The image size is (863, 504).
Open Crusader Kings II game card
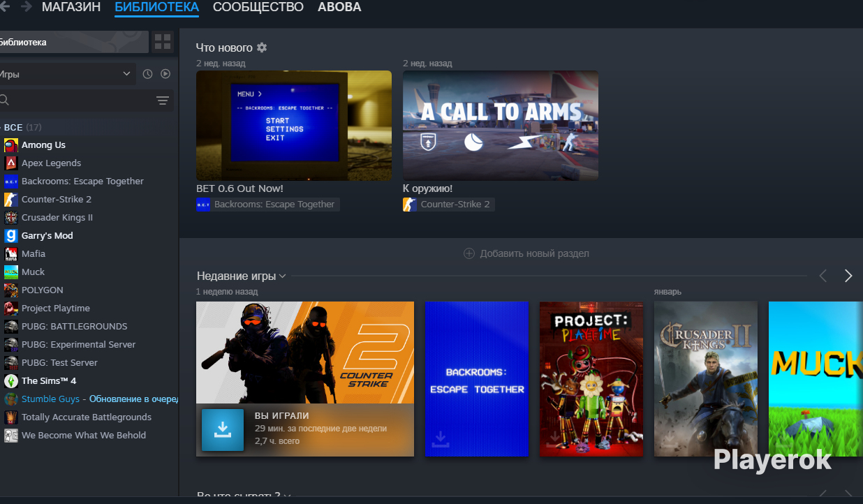click(706, 379)
